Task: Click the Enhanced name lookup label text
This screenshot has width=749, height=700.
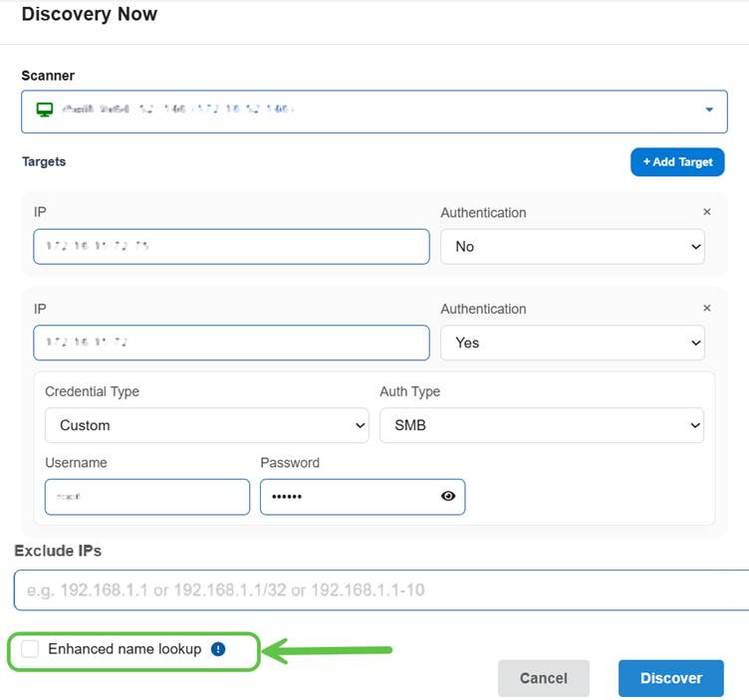Action: pyautogui.click(x=125, y=649)
